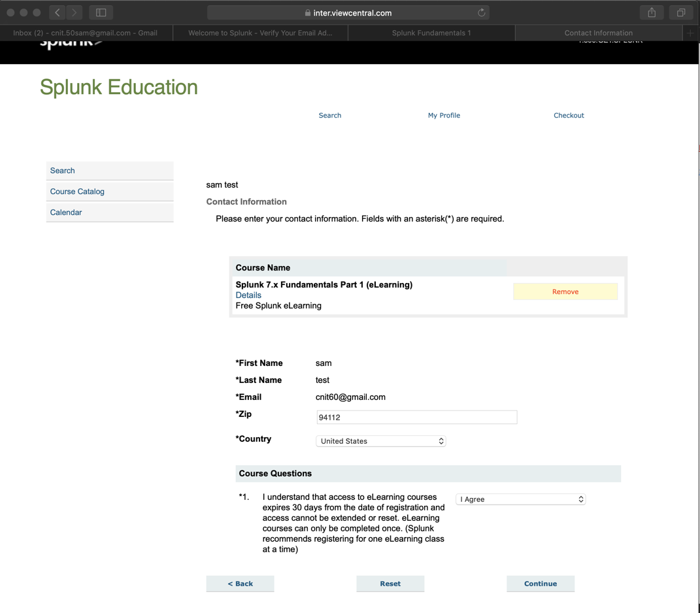Show all tabs overview icon
This screenshot has height=613, width=700.
pyautogui.click(x=681, y=12)
